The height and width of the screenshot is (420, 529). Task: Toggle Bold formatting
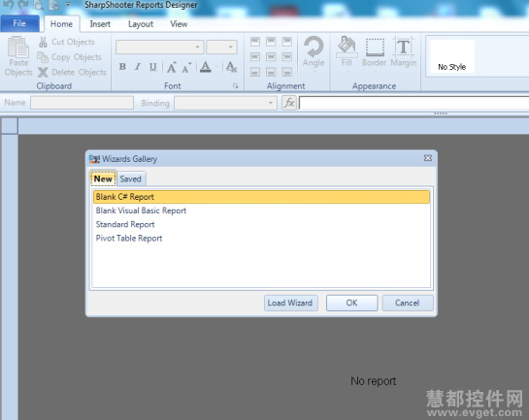point(122,67)
